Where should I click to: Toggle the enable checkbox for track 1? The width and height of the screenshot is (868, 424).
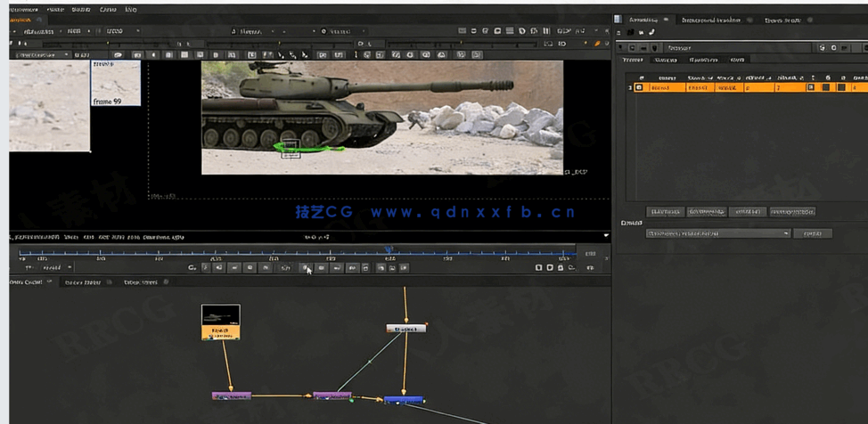pyautogui.click(x=639, y=87)
